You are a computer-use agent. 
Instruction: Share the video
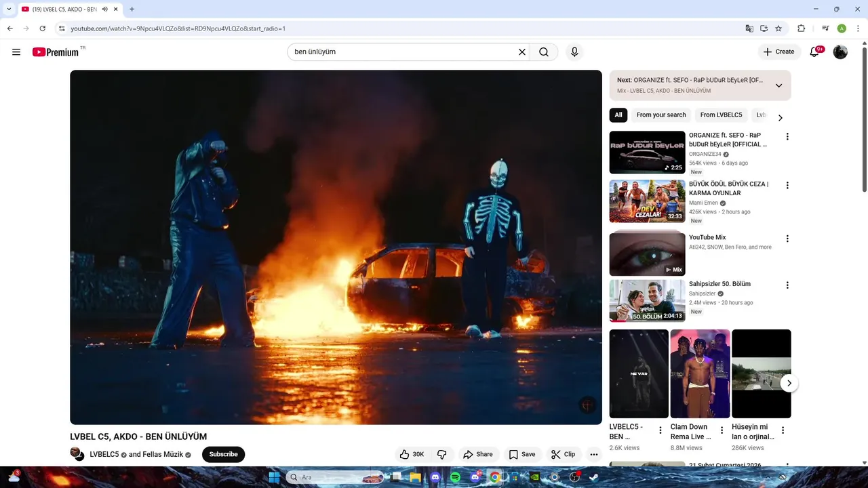click(x=478, y=454)
